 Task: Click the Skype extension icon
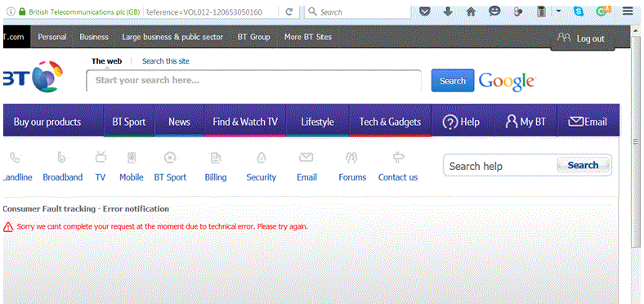tap(579, 11)
